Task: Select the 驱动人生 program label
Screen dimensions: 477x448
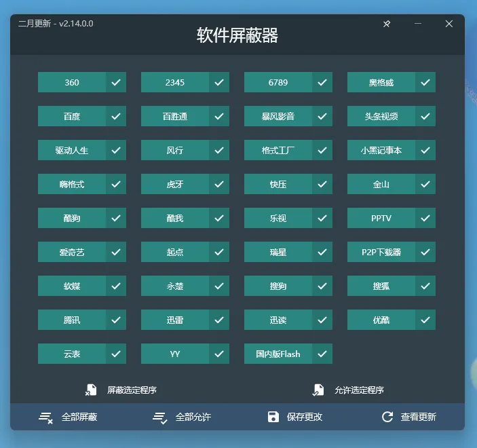Action: tap(72, 150)
